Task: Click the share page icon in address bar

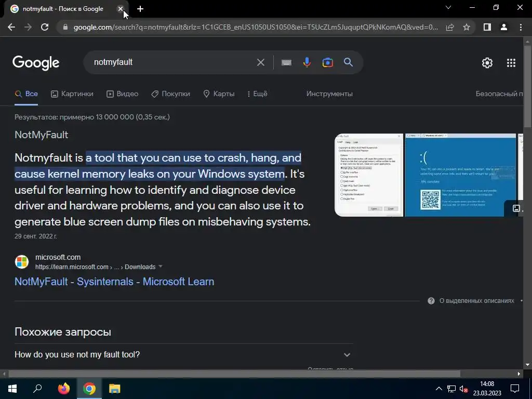Action: pos(450,27)
